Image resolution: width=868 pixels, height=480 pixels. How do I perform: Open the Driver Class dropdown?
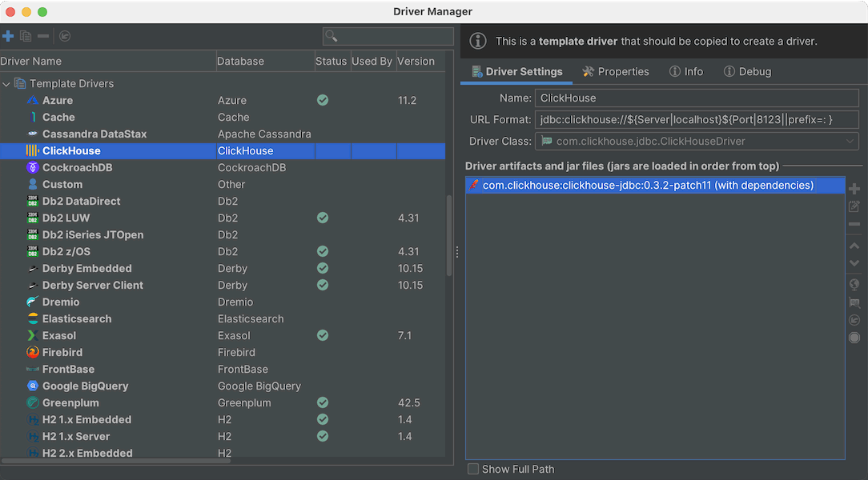click(850, 142)
